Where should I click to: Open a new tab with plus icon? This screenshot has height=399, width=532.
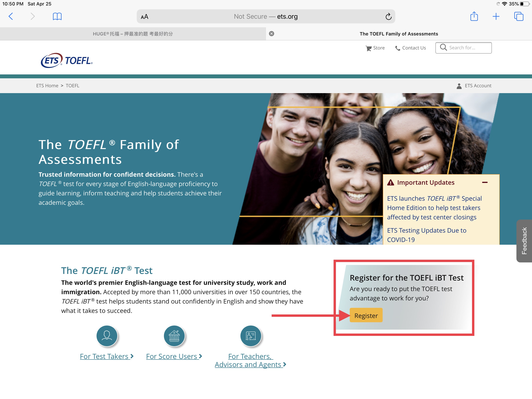496,16
